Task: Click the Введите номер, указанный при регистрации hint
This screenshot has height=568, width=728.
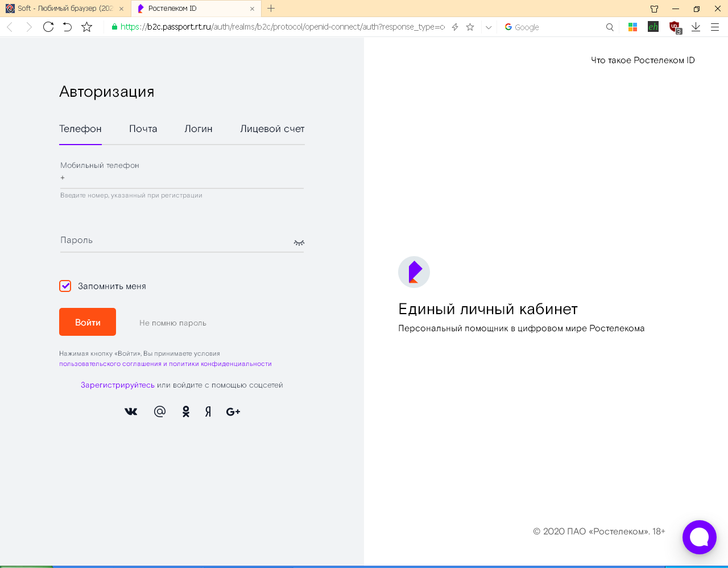Action: coord(131,195)
